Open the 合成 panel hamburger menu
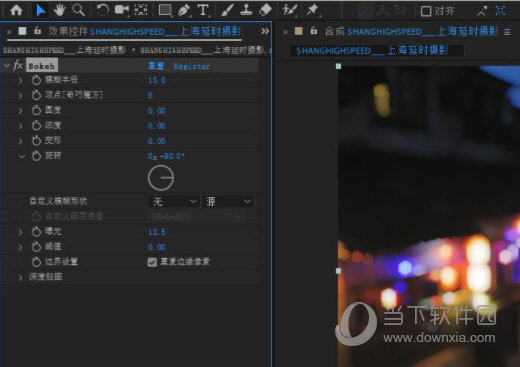Viewport: 520px width, 367px height. click(507, 32)
